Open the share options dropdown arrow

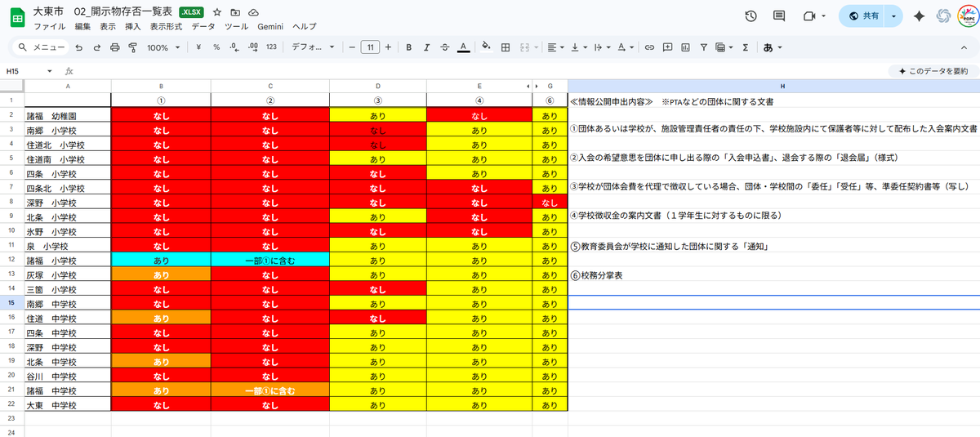tap(894, 16)
